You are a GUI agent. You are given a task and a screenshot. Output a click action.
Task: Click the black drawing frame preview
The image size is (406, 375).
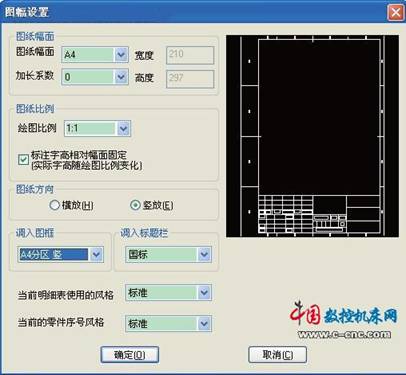(x=312, y=136)
